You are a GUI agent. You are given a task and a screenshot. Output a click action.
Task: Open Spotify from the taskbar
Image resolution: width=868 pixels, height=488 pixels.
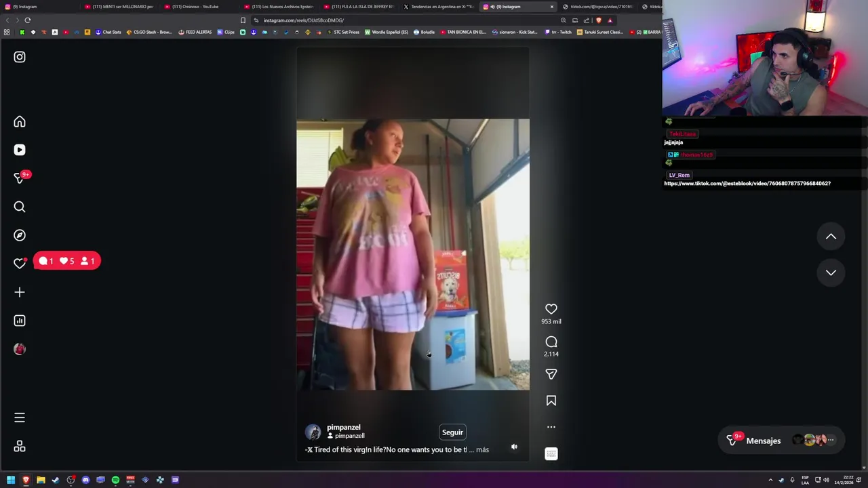point(115,480)
